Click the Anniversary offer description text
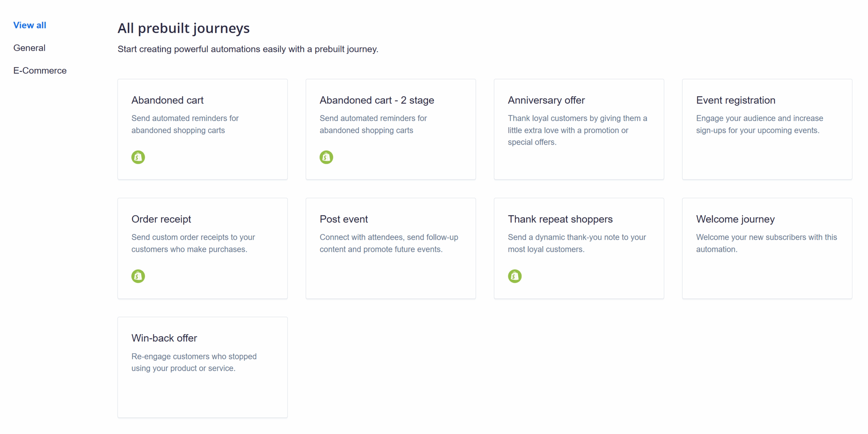Image resolution: width=868 pixels, height=434 pixels. [x=577, y=130]
